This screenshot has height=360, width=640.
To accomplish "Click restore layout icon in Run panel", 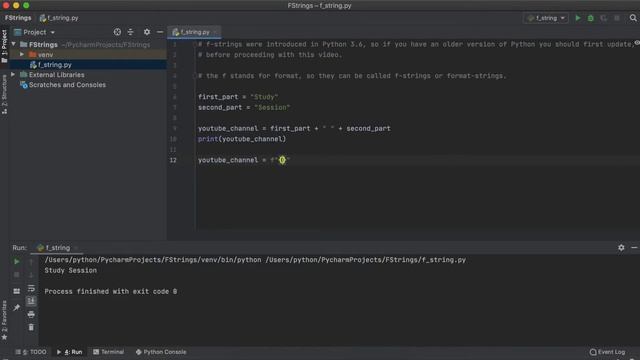I will 16,291.
